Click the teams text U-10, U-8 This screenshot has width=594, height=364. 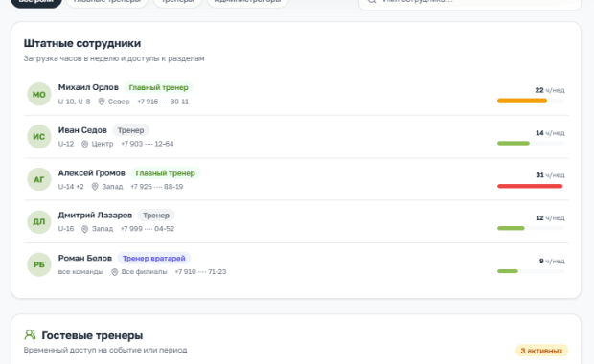75,102
